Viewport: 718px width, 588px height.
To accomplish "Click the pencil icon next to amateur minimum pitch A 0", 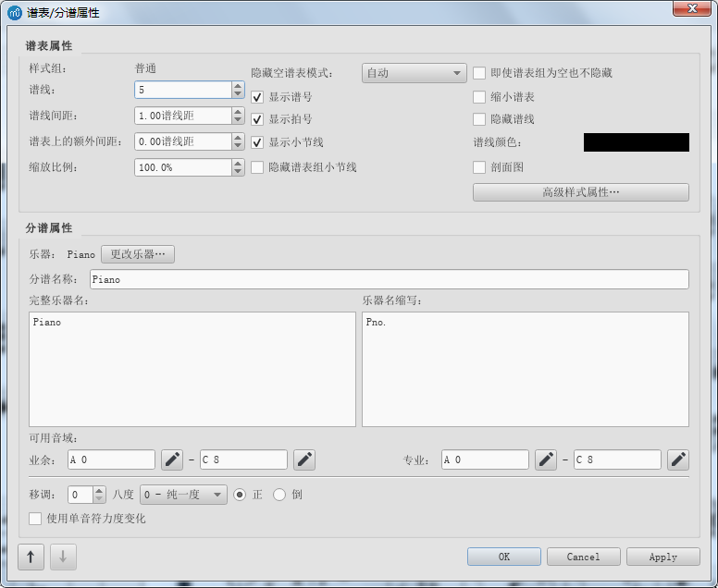I will [172, 459].
